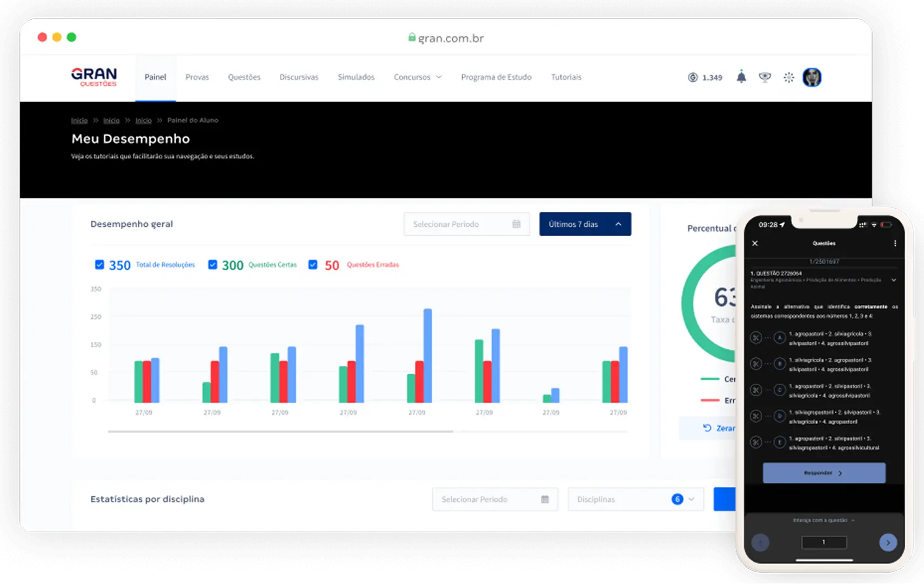Click the Selecionar Período field in Desempenho geral

point(466,224)
